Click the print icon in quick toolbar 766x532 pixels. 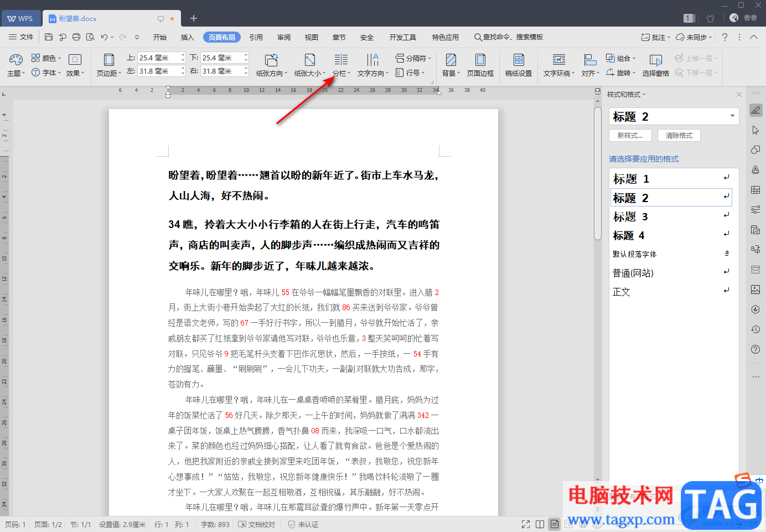tap(76, 37)
